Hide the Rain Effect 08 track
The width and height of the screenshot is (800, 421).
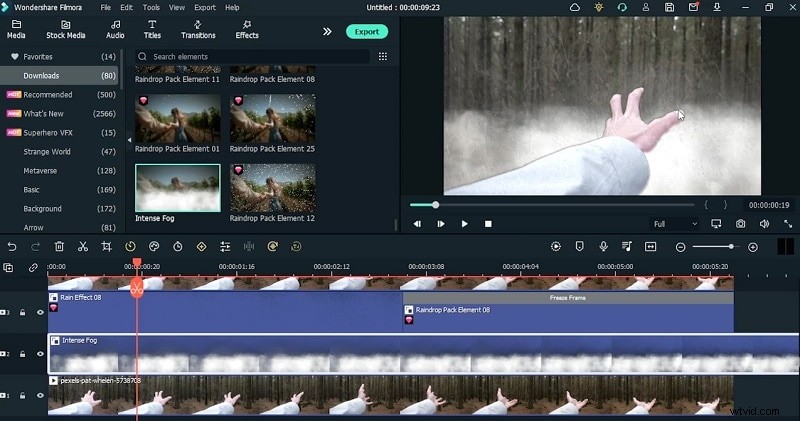point(40,312)
